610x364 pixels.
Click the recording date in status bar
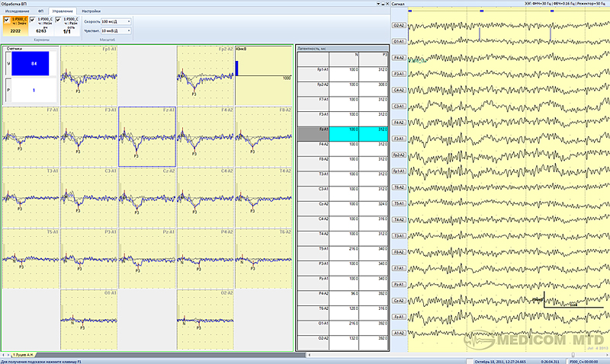pyautogui.click(x=500, y=362)
